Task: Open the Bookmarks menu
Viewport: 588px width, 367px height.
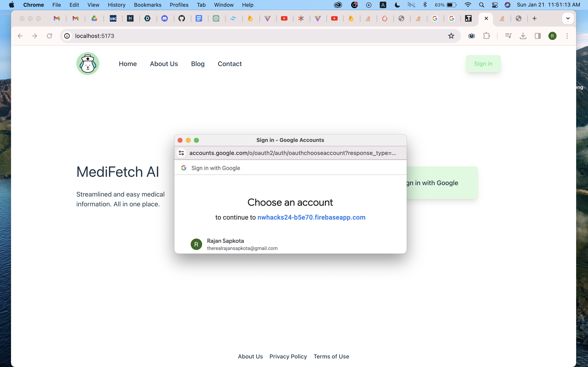Action: [147, 5]
